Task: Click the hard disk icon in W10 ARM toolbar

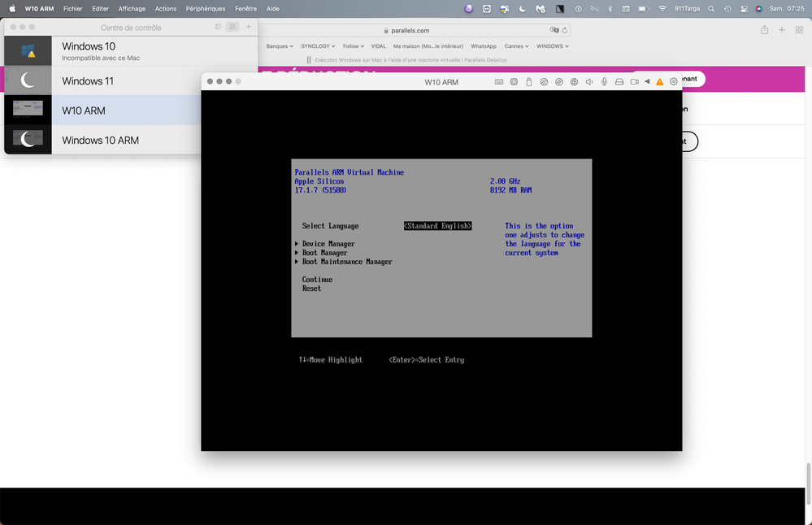Action: 619,82
